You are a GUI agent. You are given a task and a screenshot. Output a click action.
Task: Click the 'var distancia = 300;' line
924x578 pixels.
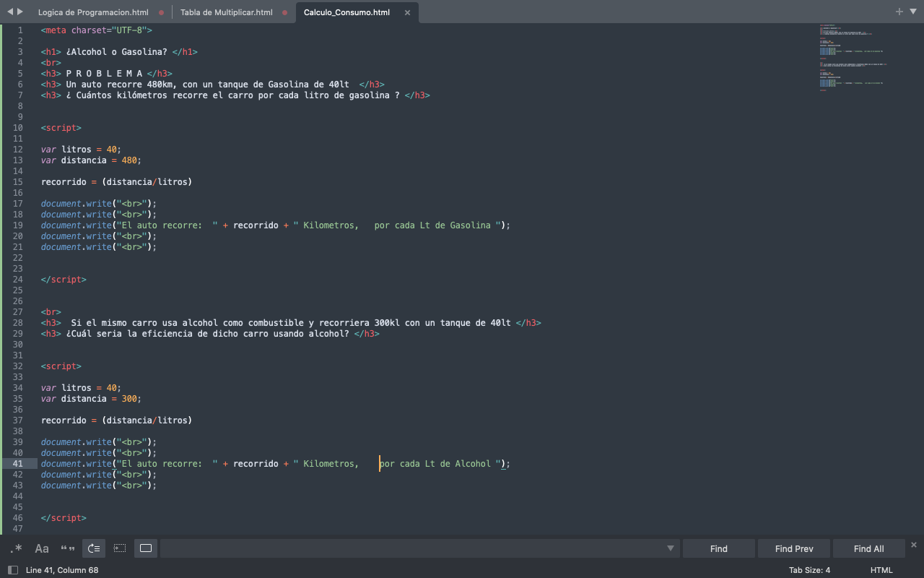92,399
